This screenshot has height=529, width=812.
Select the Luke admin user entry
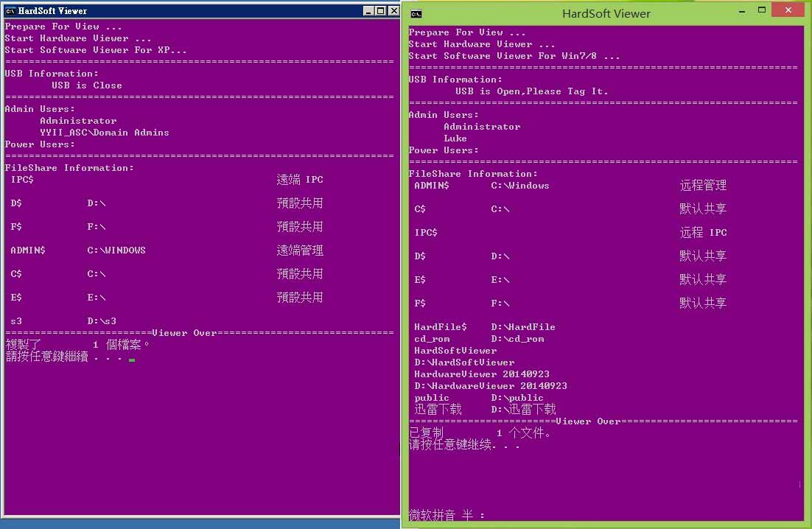point(455,139)
